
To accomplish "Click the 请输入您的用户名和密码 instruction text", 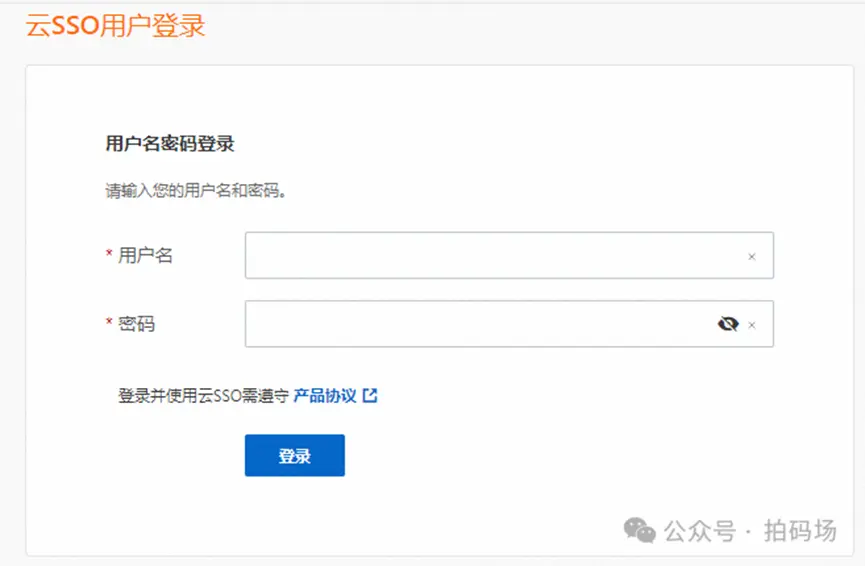I will pos(197,190).
